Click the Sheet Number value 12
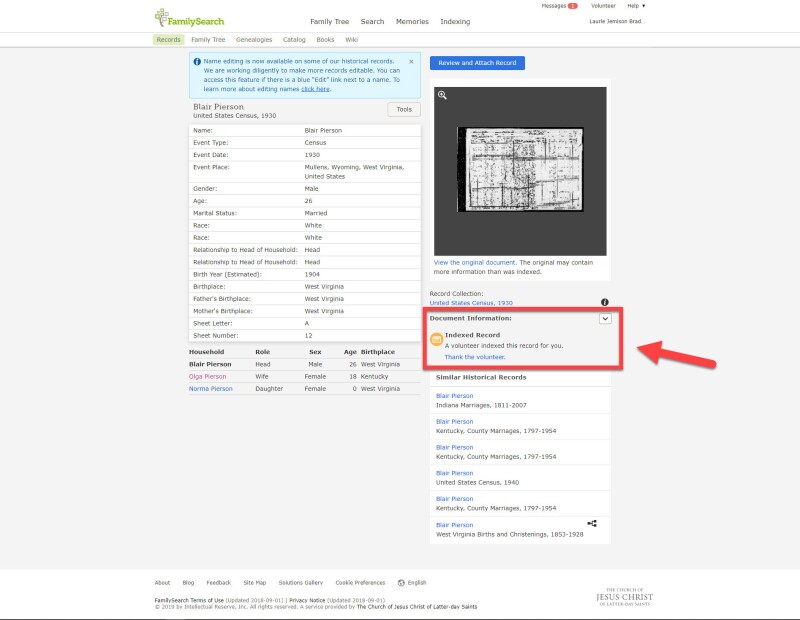This screenshot has width=800, height=620. (x=308, y=336)
